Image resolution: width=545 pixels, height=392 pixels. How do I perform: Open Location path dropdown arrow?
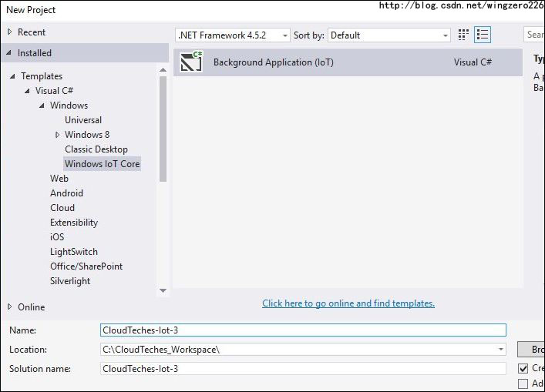[x=501, y=350]
